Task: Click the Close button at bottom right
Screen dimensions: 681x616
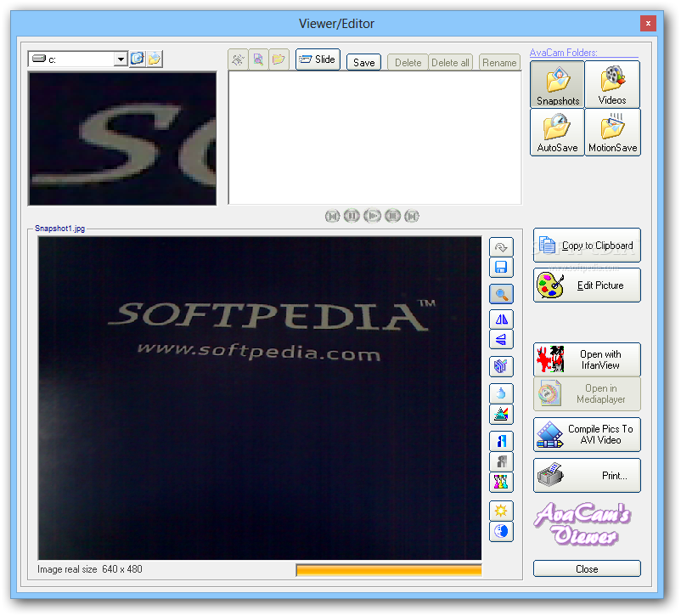Action: click(587, 568)
